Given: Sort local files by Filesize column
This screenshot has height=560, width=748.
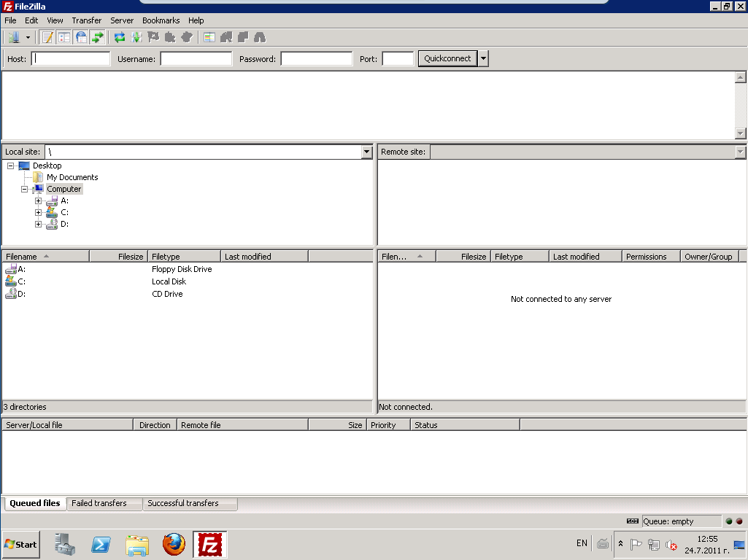Looking at the screenshot, I should [118, 257].
